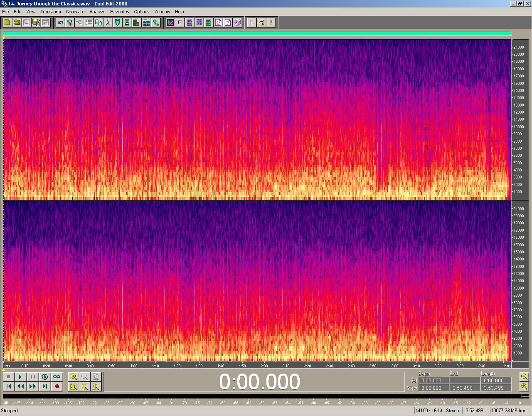This screenshot has height=416, width=532.
Task: Click the Undo arrow toolbar icon
Action: (x=60, y=22)
